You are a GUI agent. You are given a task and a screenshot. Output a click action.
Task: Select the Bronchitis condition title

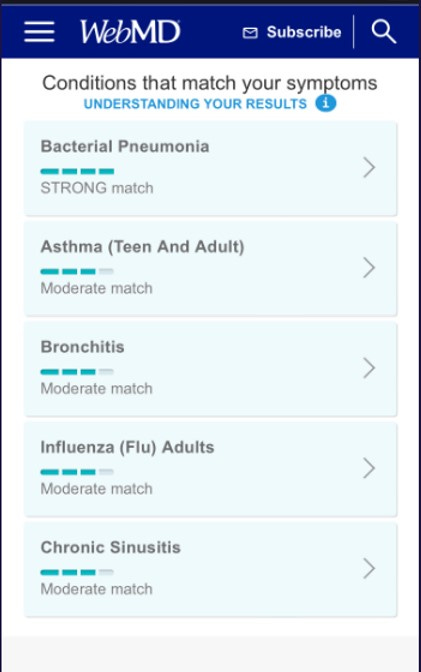tap(82, 347)
